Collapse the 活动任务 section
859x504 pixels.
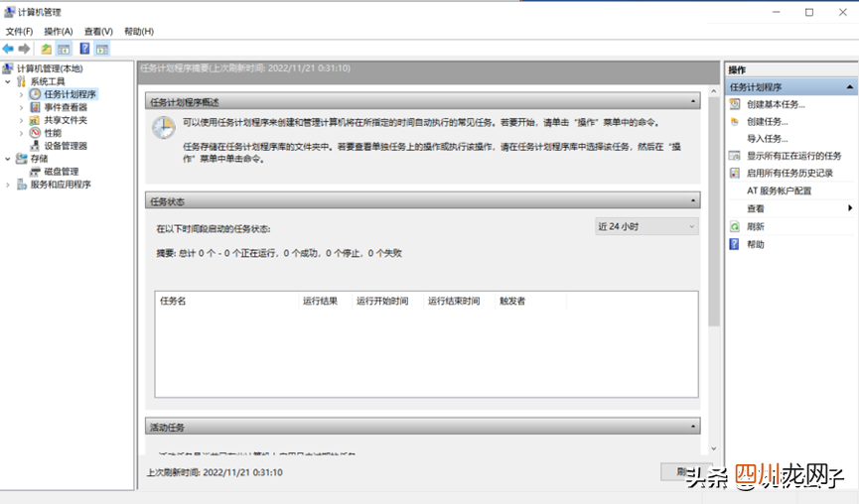[x=693, y=427]
